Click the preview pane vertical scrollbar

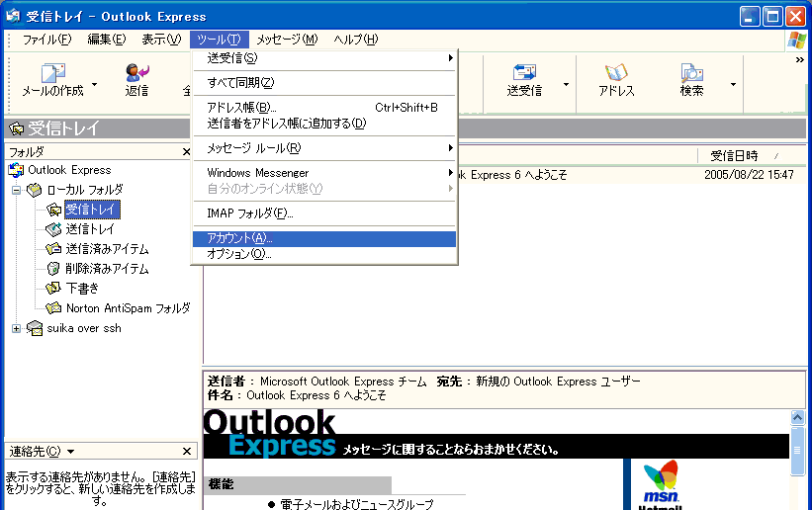tap(797, 465)
